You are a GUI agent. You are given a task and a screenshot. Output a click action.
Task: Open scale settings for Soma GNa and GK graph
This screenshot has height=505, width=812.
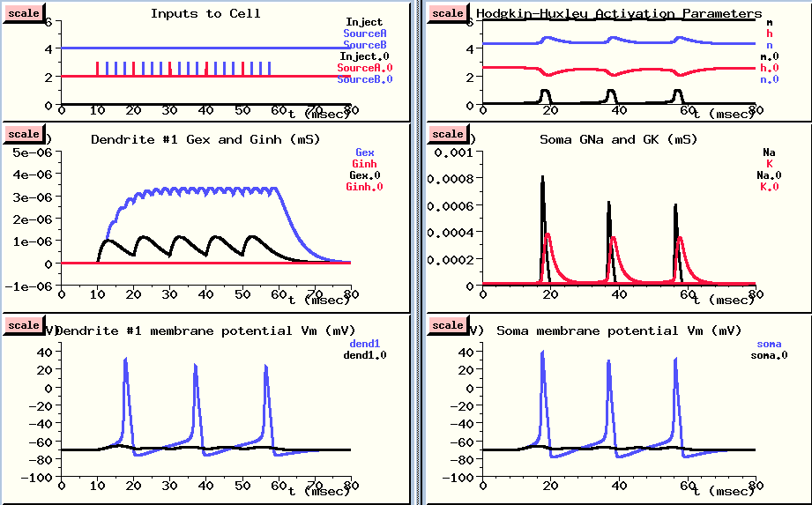click(448, 134)
